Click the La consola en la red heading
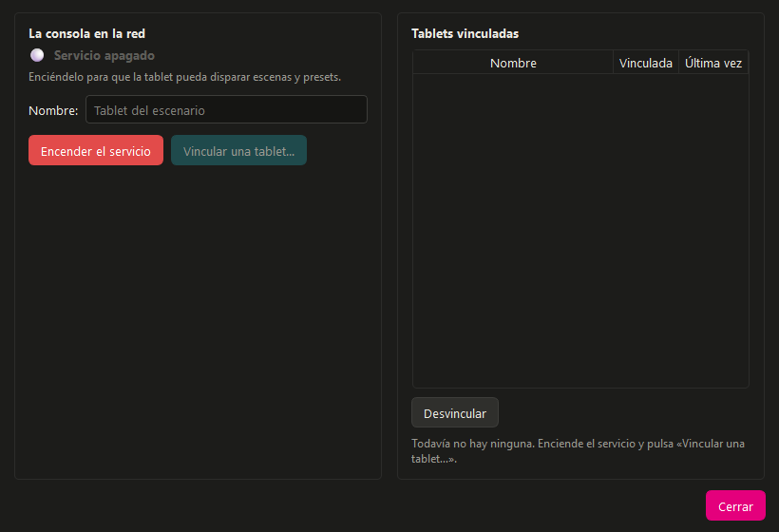Image resolution: width=779 pixels, height=532 pixels. coord(87,34)
